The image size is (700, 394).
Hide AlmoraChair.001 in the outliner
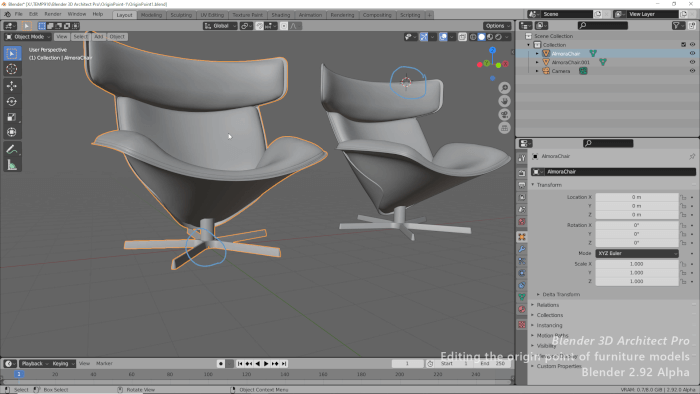click(692, 62)
